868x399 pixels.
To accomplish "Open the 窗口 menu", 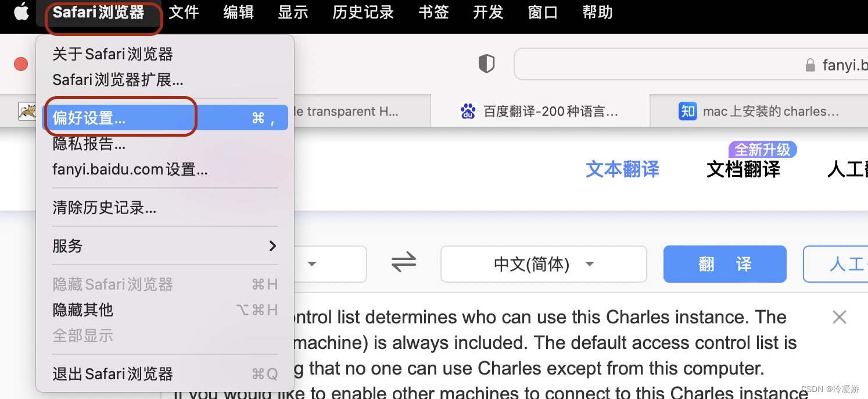I will tap(543, 12).
